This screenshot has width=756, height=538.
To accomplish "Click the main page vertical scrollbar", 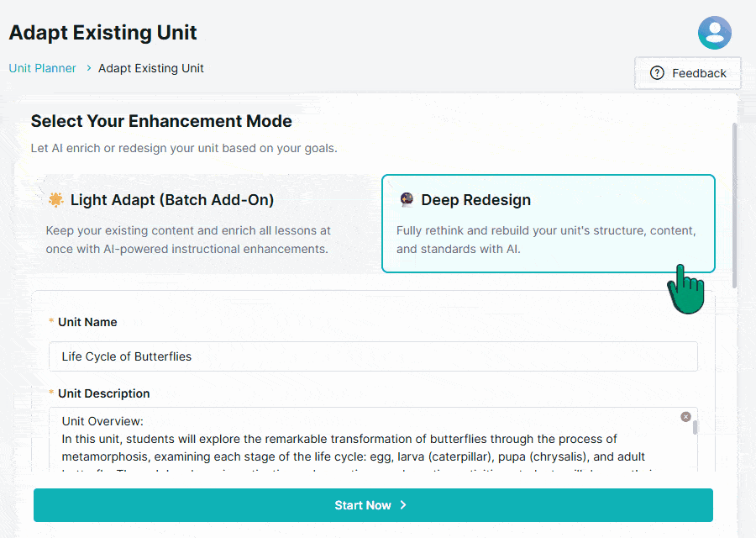I will click(736, 202).
